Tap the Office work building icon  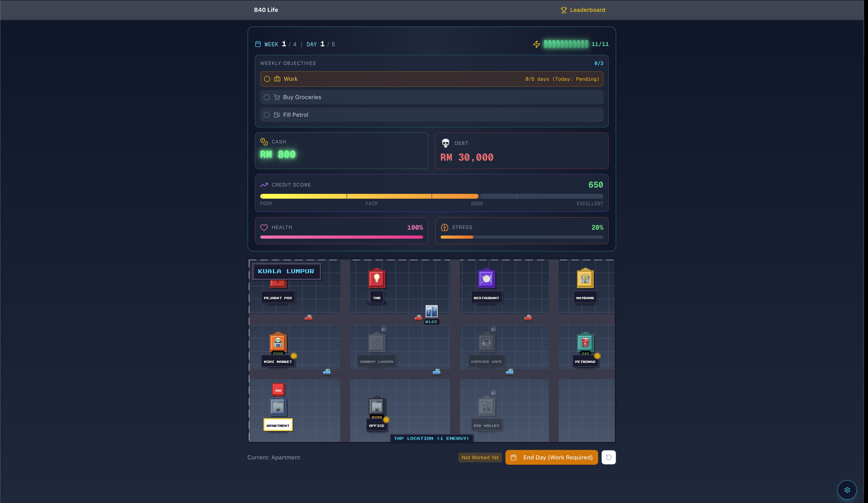click(x=376, y=406)
